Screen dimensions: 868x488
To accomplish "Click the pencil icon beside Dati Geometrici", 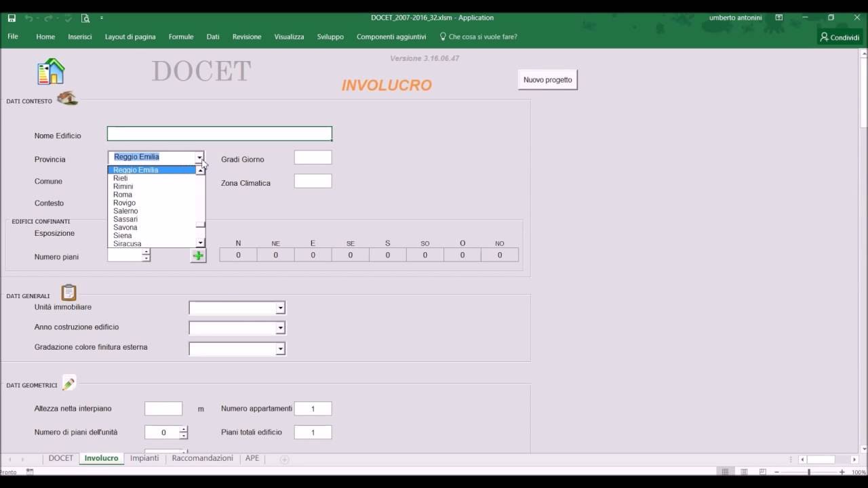I will (x=68, y=384).
